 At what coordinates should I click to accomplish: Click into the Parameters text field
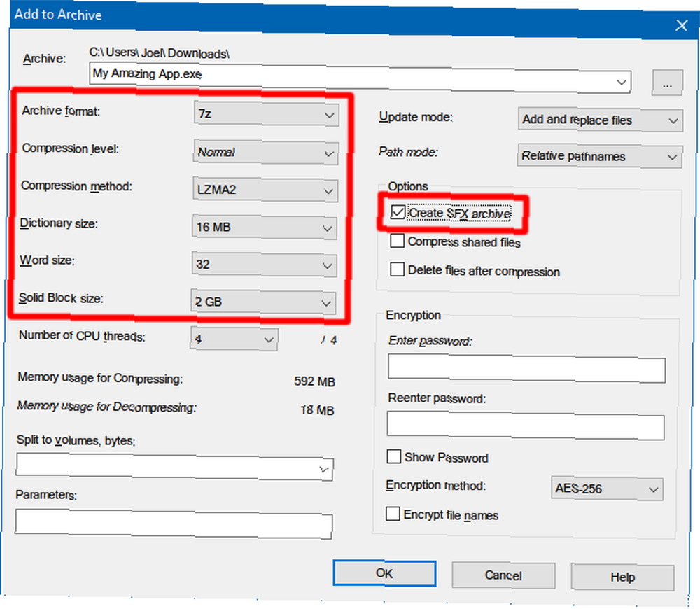click(x=174, y=524)
